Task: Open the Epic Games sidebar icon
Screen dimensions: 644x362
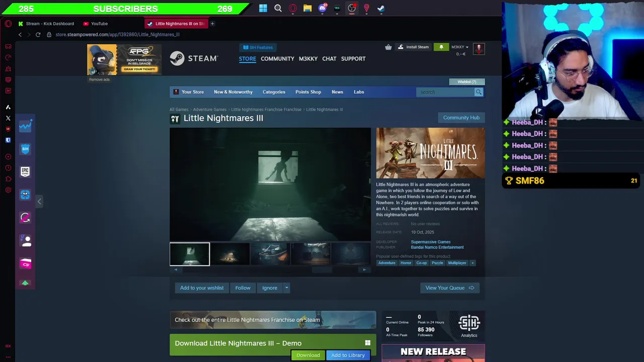Action: [25, 171]
